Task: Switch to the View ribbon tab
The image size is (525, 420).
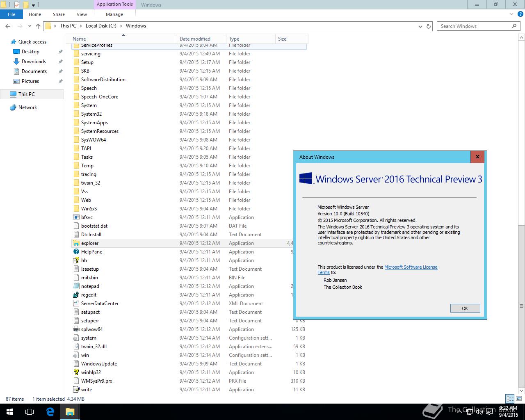Action: (82, 14)
